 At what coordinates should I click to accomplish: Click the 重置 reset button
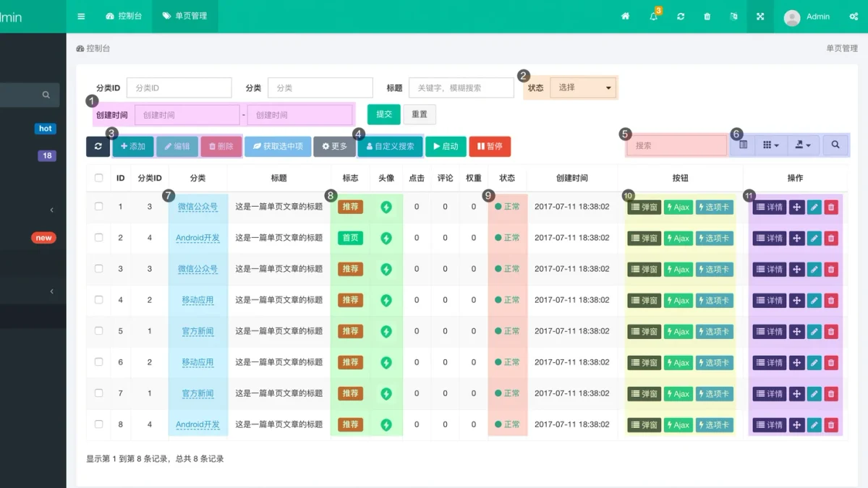point(420,114)
